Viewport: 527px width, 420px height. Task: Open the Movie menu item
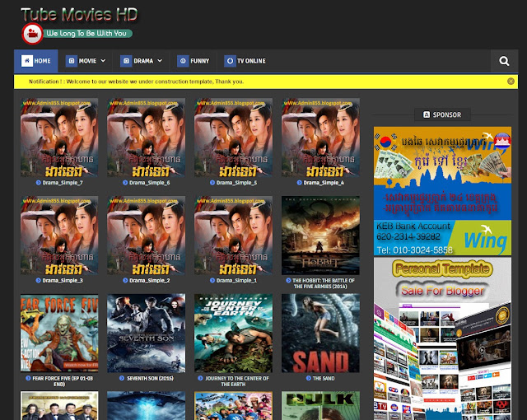pos(86,61)
